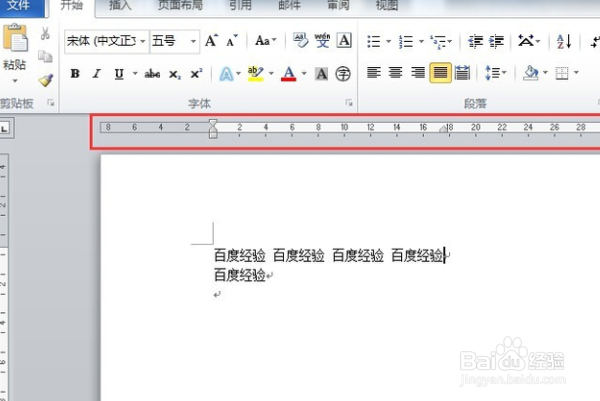Screen dimensions: 600x401
Task: Click the Distributed alignment icon
Action: pos(462,72)
